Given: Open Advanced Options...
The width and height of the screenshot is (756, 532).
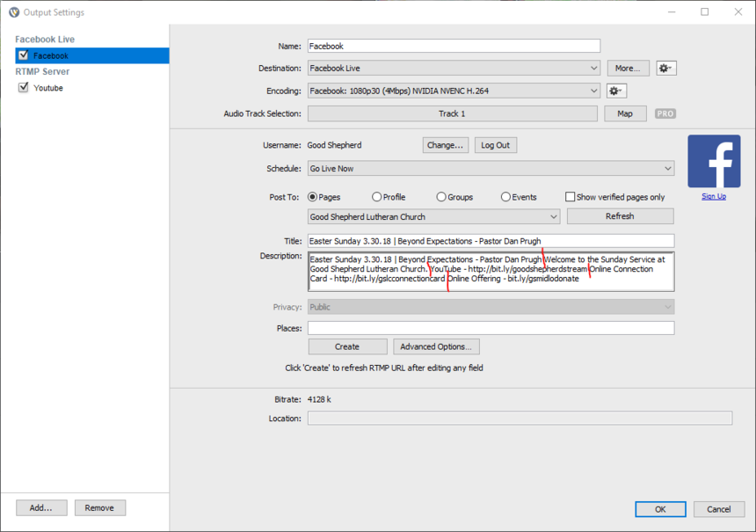Looking at the screenshot, I should point(436,346).
